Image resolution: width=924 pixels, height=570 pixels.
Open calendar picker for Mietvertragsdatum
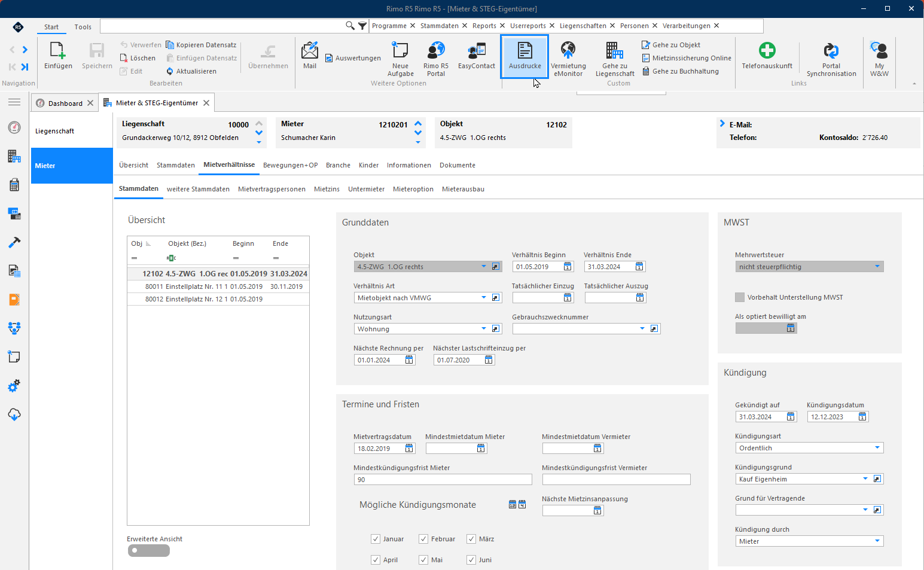pos(409,449)
